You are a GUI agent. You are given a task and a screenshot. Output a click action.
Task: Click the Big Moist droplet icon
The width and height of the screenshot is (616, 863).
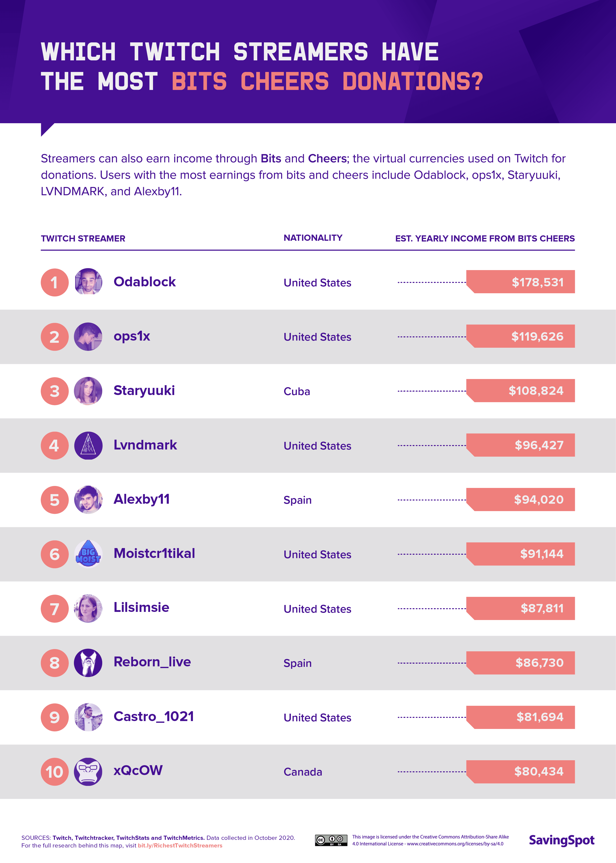click(88, 554)
